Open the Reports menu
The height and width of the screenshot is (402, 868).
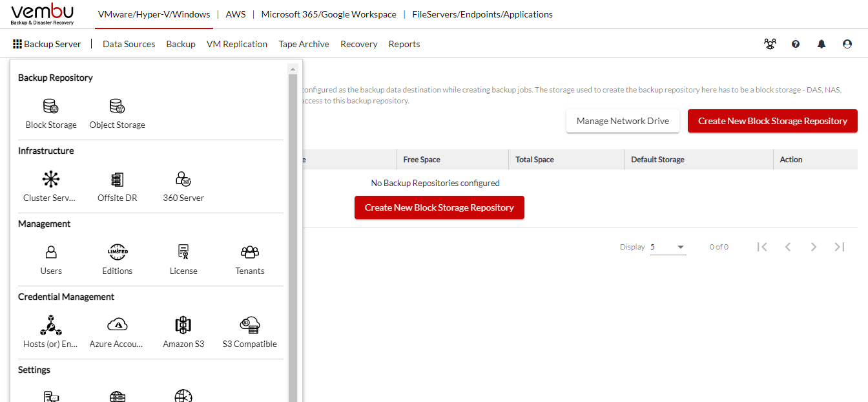click(404, 44)
